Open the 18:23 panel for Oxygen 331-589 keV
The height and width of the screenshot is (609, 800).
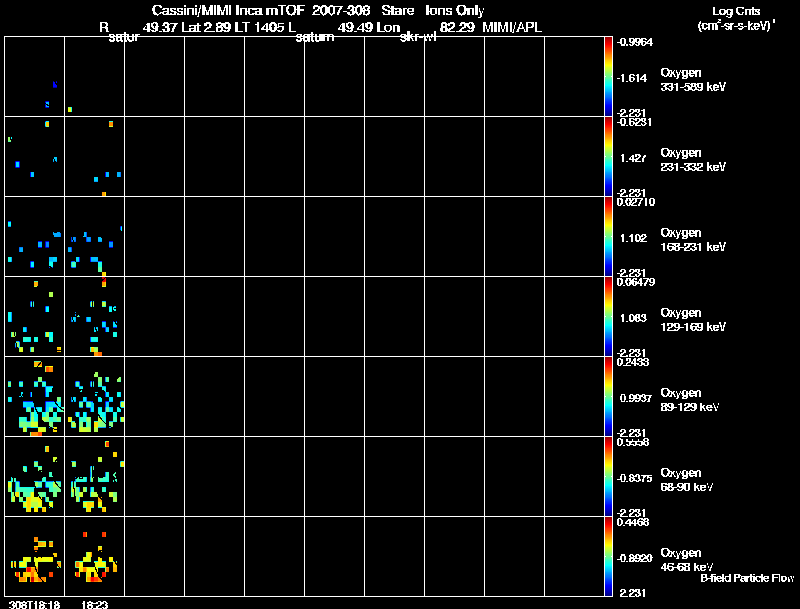click(94, 77)
